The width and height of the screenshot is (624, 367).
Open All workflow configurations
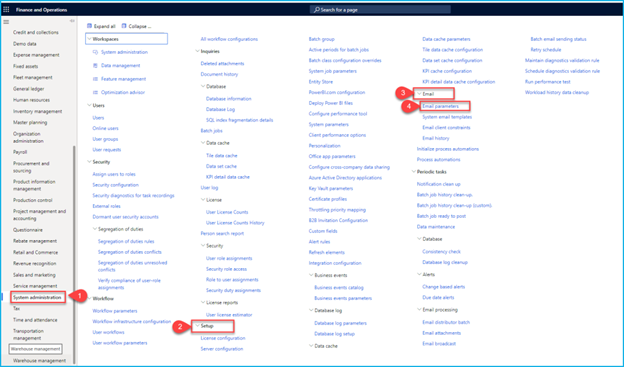coord(229,39)
